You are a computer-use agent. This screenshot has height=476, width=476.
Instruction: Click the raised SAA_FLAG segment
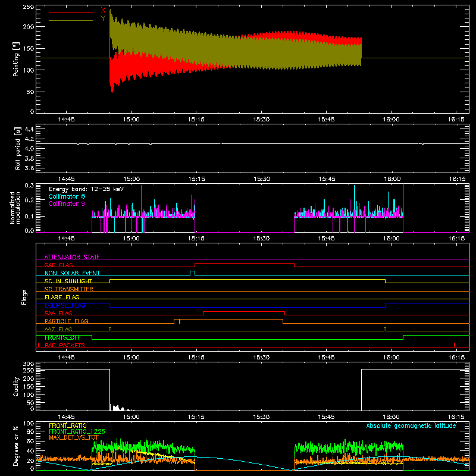point(244,312)
